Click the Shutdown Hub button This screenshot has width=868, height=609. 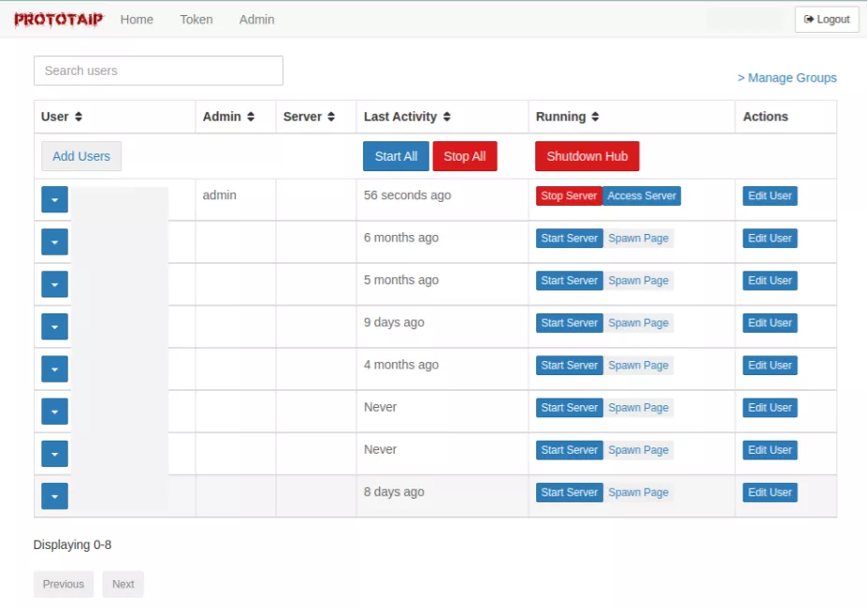[586, 156]
